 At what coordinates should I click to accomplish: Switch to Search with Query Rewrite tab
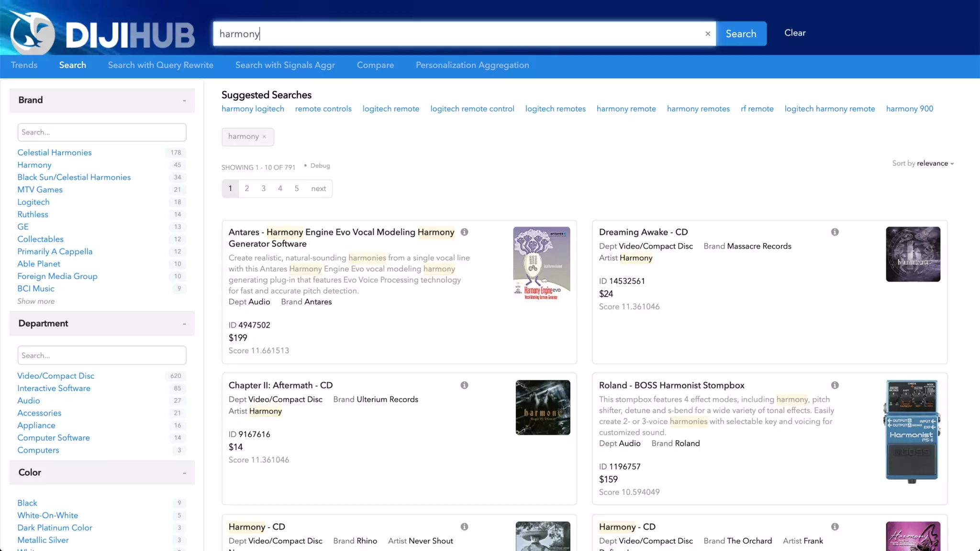[160, 65]
